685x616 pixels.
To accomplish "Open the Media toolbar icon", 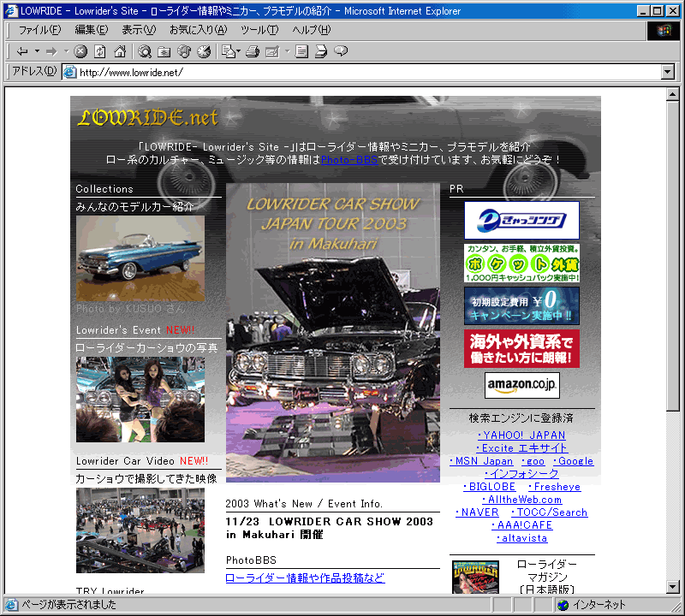I will tap(184, 51).
